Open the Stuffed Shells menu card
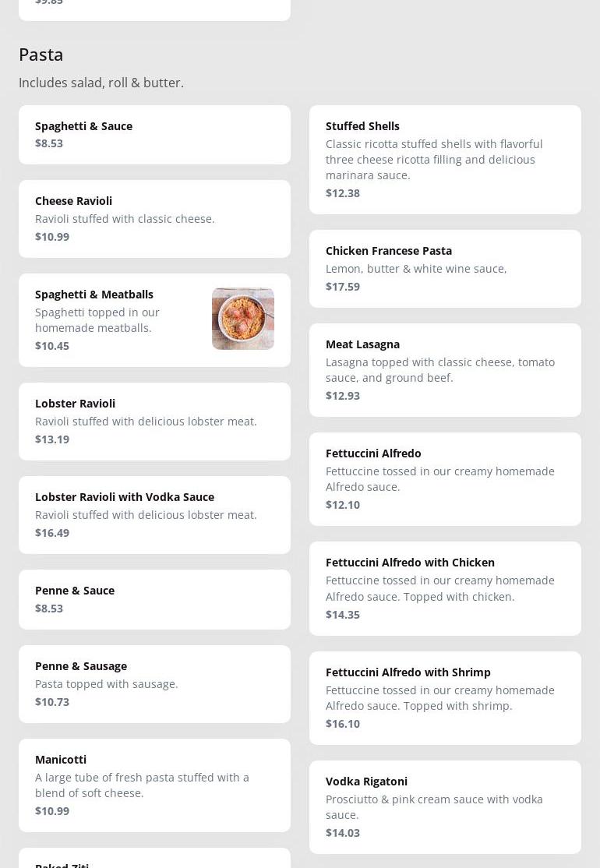This screenshot has width=600, height=868. coord(445,160)
